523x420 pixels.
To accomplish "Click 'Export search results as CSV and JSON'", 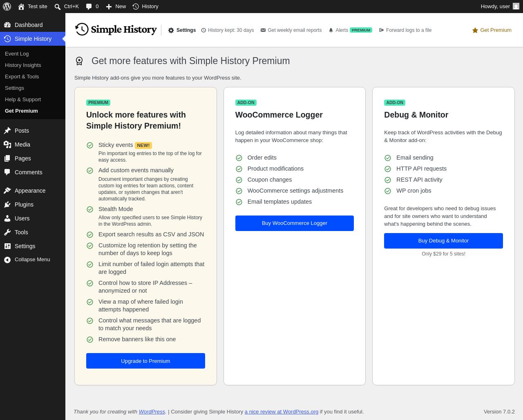I will point(151,234).
